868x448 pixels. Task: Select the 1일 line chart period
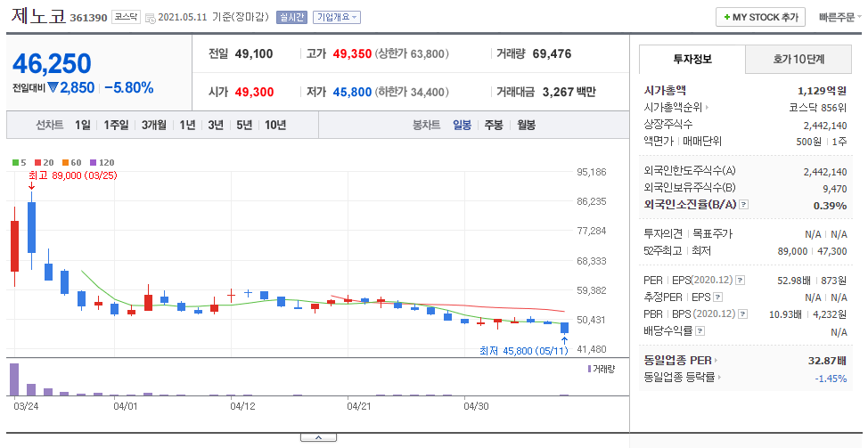83,125
